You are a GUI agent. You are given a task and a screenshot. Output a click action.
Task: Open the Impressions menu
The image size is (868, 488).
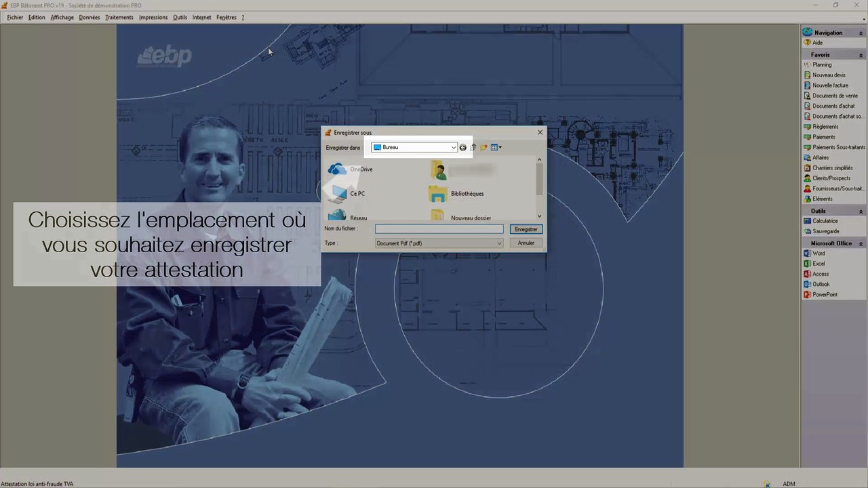click(x=153, y=18)
